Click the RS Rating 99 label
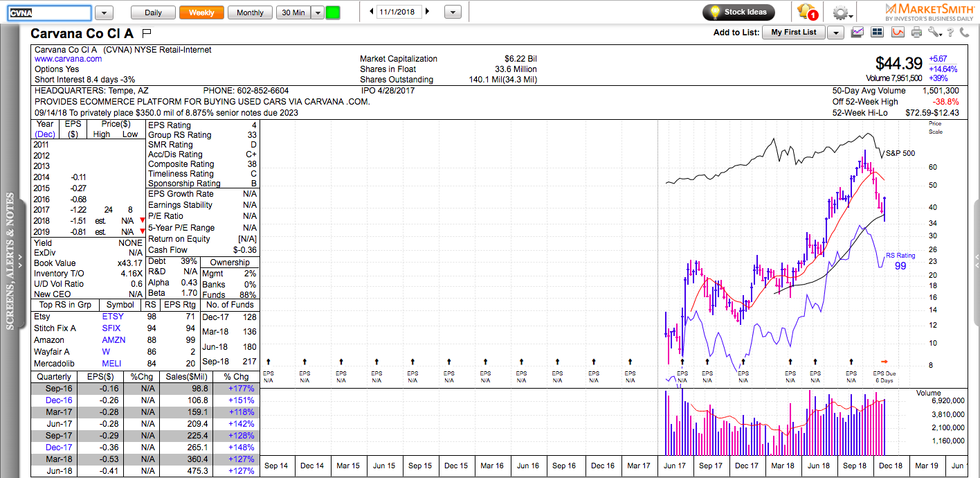This screenshot has width=980, height=478. pos(900,260)
